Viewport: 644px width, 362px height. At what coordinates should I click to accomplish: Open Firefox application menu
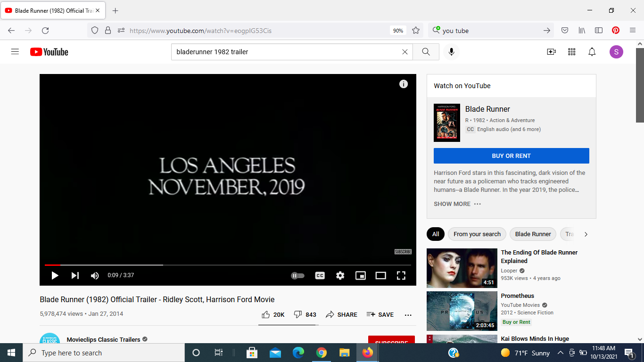[x=633, y=31]
